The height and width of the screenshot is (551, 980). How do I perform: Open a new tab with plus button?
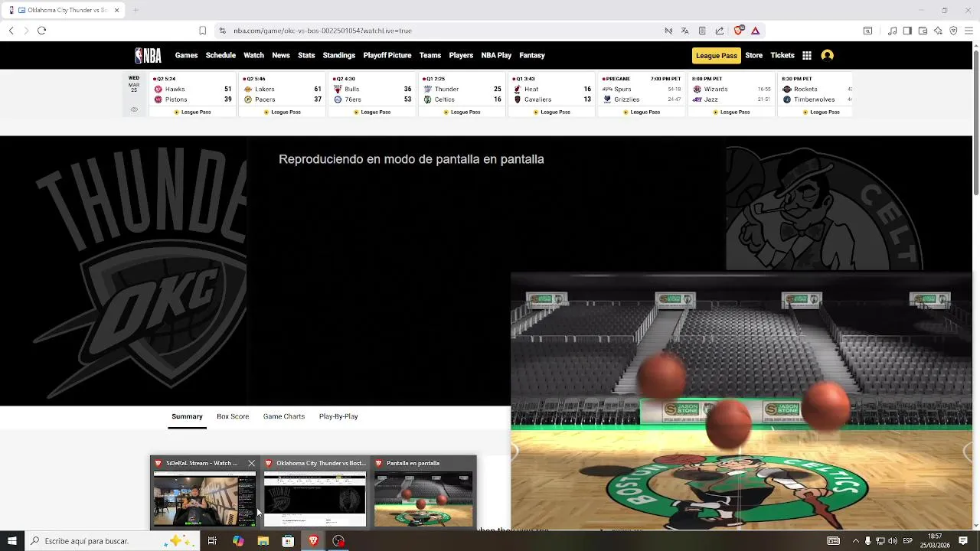point(136,10)
